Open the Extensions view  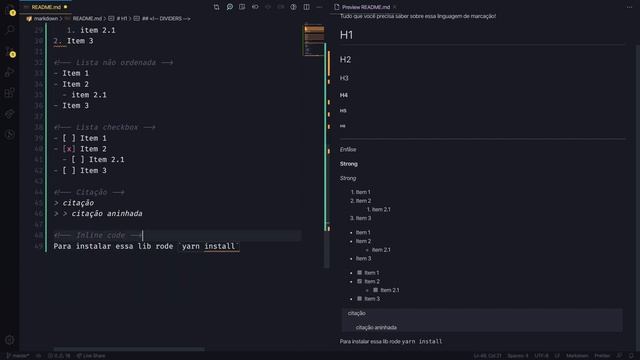pyautogui.click(x=10, y=93)
